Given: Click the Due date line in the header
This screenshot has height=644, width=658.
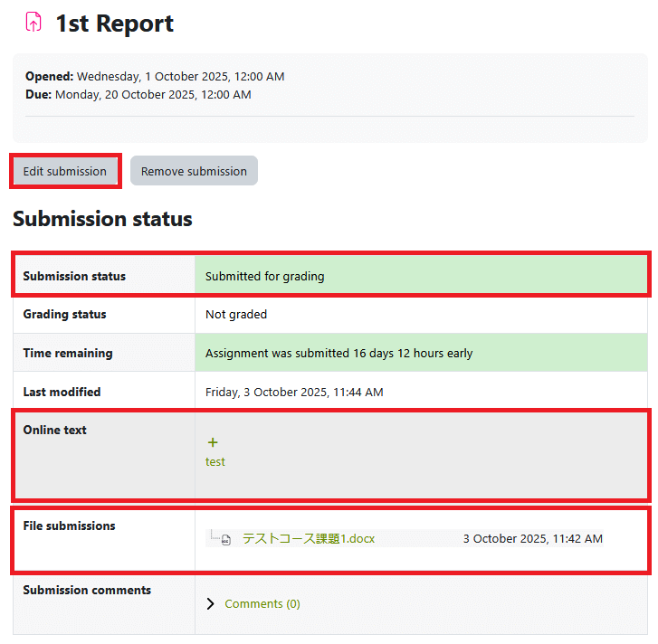Looking at the screenshot, I should tap(138, 94).
